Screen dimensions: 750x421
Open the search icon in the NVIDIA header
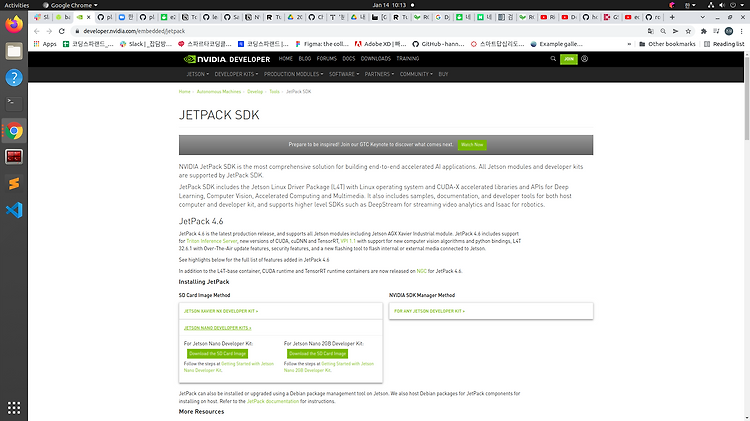click(x=553, y=59)
